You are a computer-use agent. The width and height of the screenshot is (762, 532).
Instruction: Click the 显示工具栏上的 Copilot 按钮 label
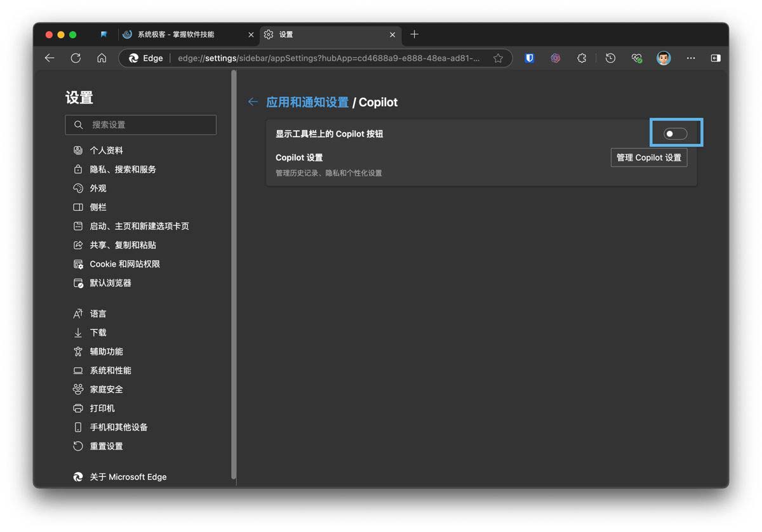click(329, 134)
